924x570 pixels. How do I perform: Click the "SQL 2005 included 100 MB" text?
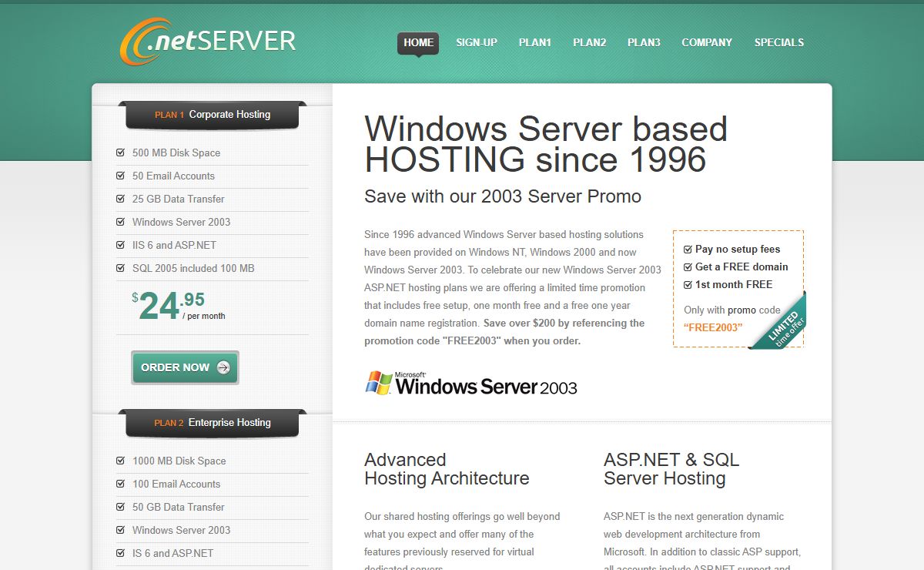tap(193, 268)
